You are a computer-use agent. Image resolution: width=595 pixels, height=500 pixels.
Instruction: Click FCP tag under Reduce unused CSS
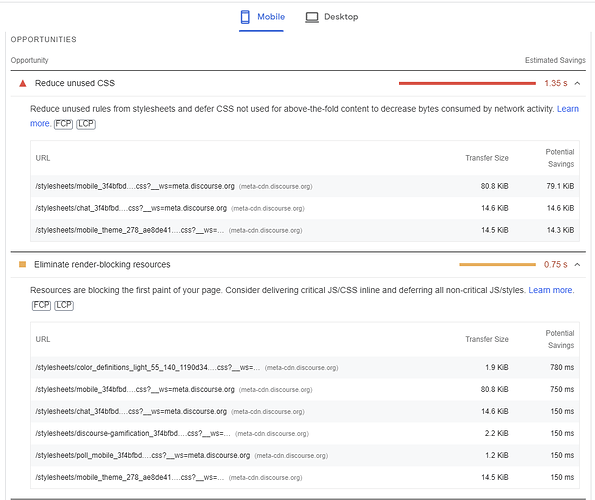pyautogui.click(x=63, y=124)
